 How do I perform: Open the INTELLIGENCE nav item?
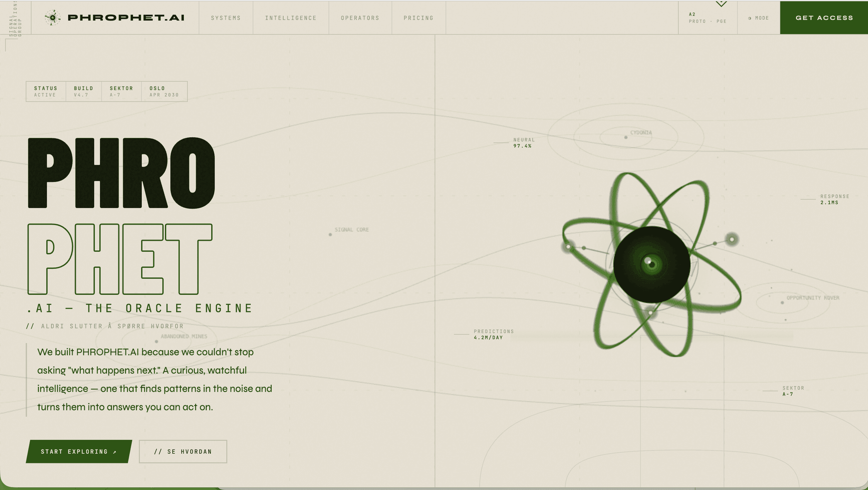(x=290, y=18)
